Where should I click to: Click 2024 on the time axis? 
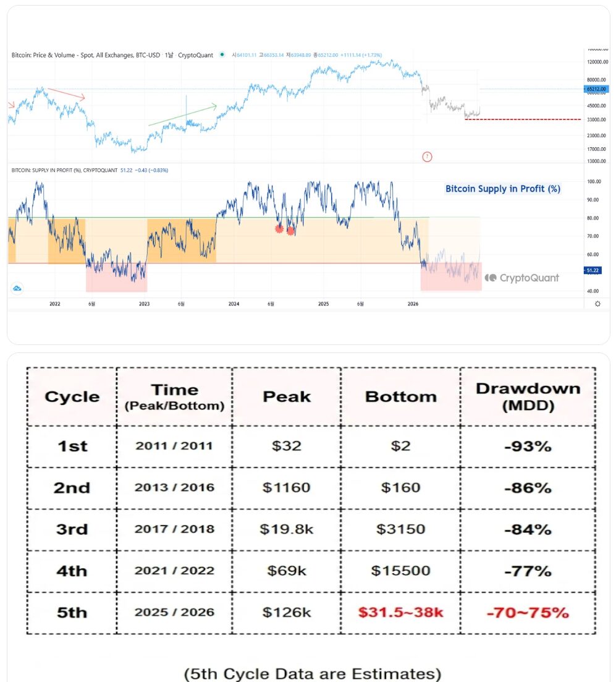[234, 304]
